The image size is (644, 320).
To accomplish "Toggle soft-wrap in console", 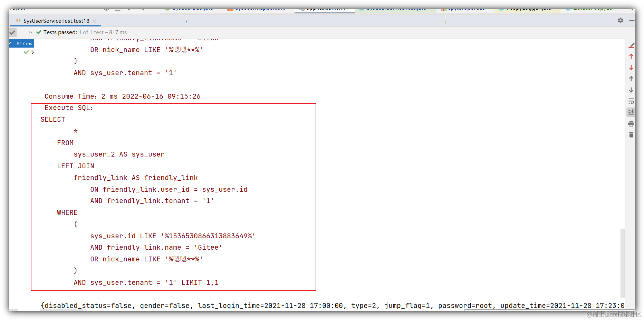I will (631, 101).
